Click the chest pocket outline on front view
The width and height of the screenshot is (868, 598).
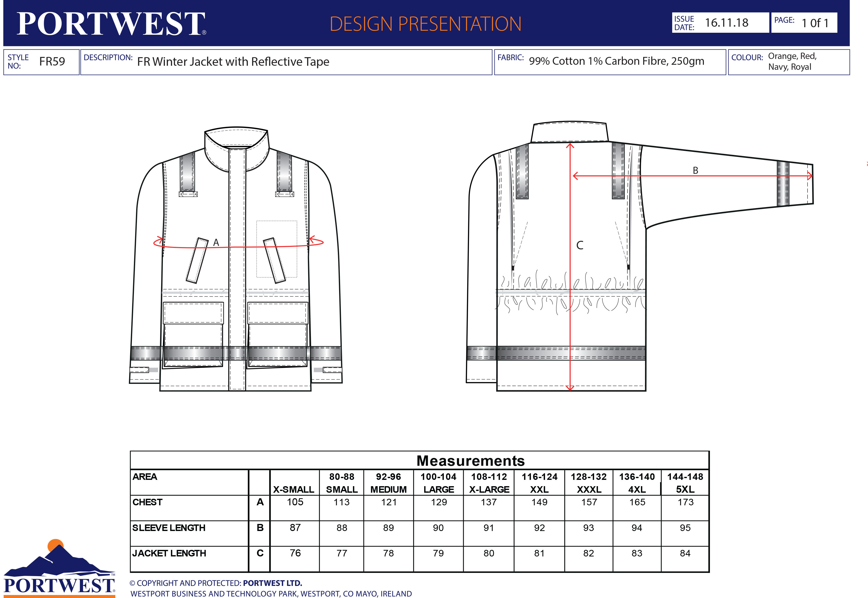(277, 249)
